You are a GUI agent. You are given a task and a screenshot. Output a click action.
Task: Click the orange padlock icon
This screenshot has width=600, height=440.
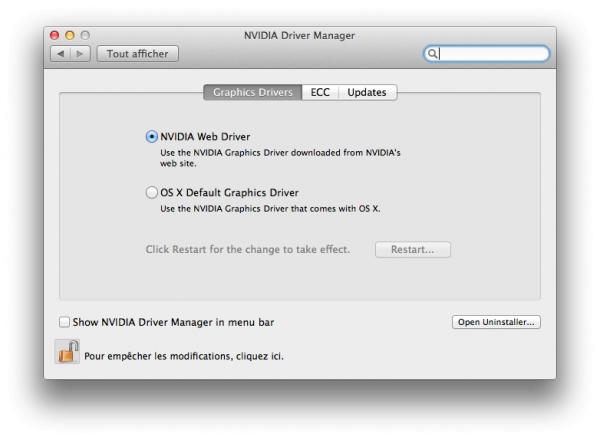[x=67, y=352]
